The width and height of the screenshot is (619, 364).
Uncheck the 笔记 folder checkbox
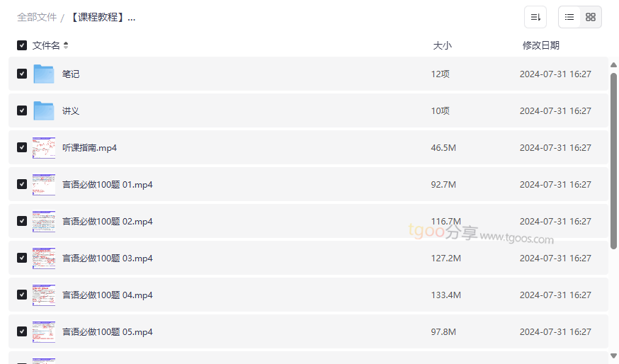[22, 74]
